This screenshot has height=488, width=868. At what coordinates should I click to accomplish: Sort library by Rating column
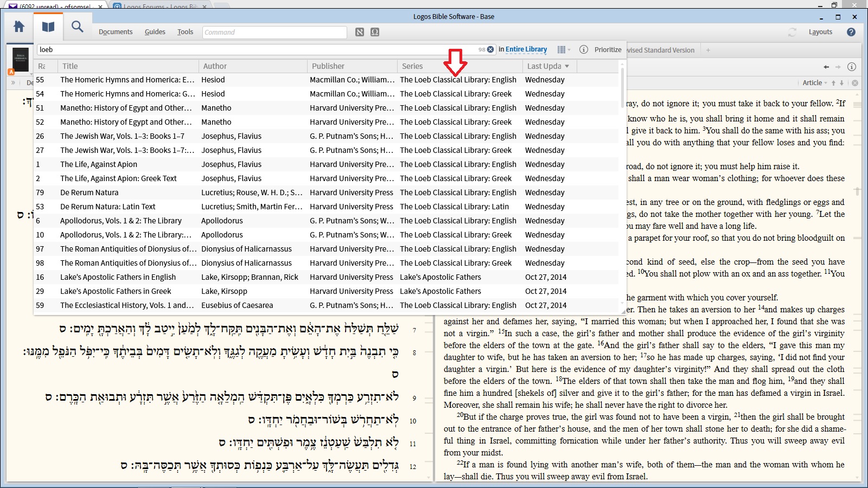(46, 66)
